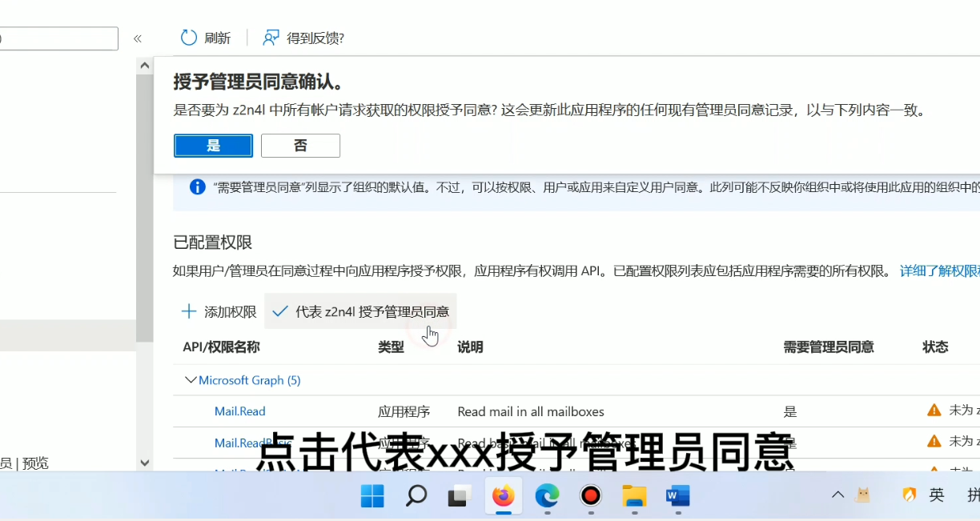The height and width of the screenshot is (521, 980).
Task: Collapse the Microsoft Graph (5) group
Action: coord(191,380)
